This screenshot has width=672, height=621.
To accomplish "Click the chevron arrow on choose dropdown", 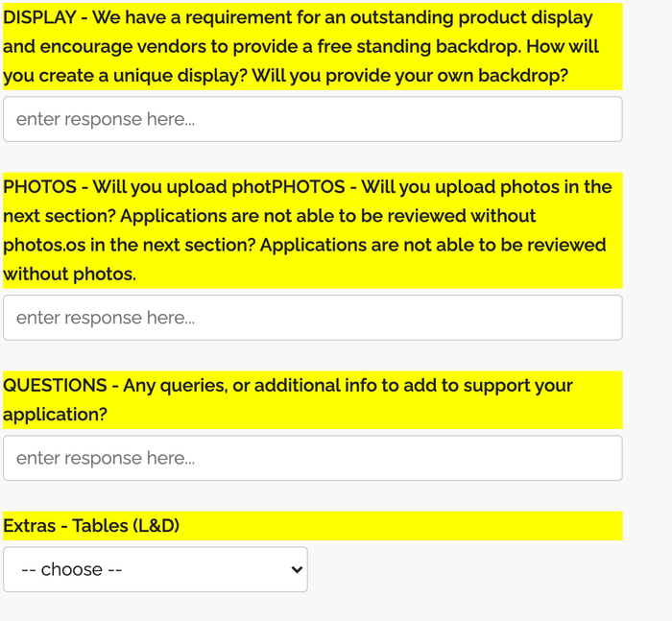I will click(296, 569).
